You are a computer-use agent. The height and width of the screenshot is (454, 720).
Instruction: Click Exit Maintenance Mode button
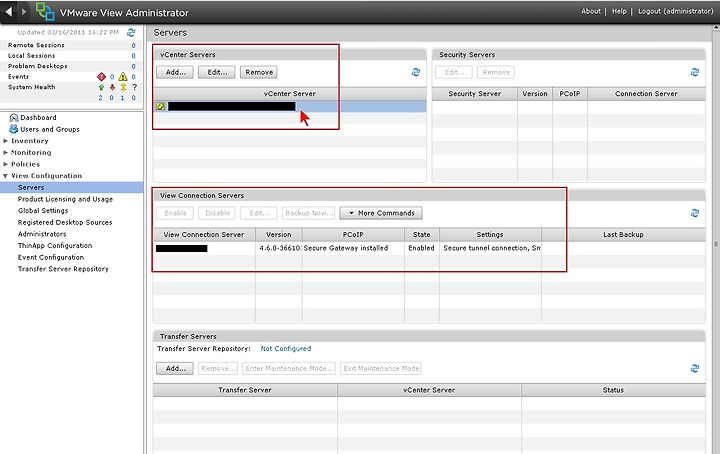(381, 368)
